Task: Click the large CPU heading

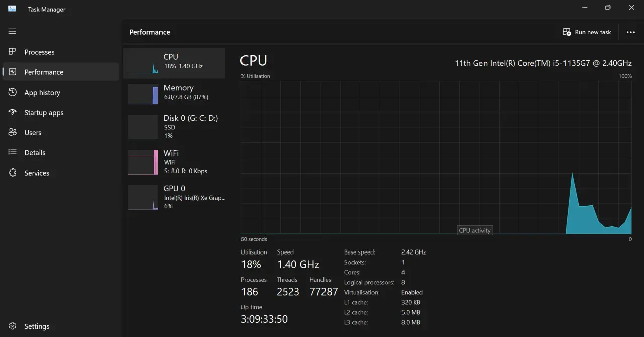Action: click(x=254, y=61)
